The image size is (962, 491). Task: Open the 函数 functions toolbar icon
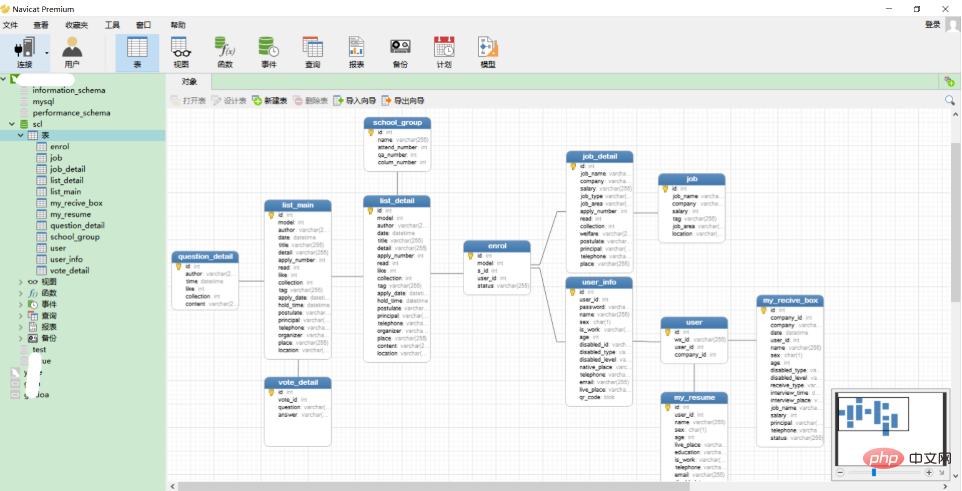click(225, 53)
